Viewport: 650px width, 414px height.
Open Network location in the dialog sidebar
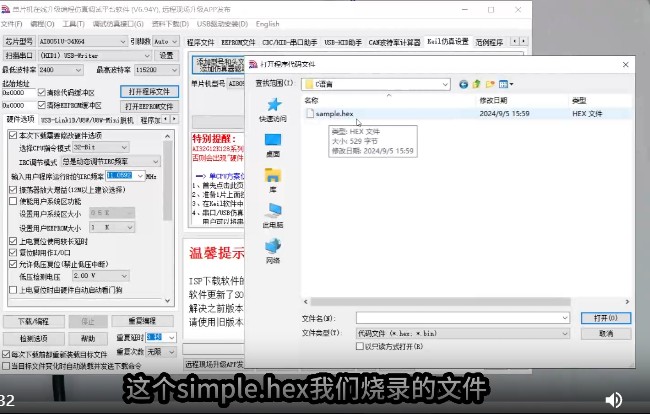[x=273, y=251]
